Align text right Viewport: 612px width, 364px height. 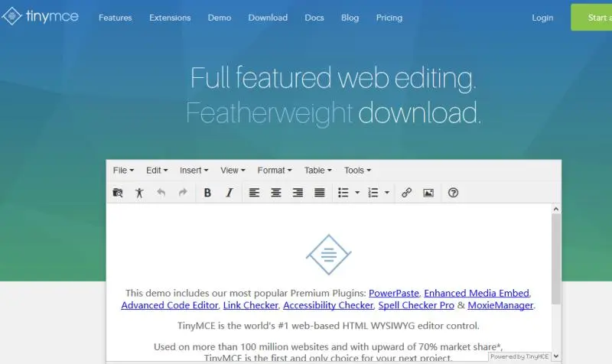click(298, 193)
